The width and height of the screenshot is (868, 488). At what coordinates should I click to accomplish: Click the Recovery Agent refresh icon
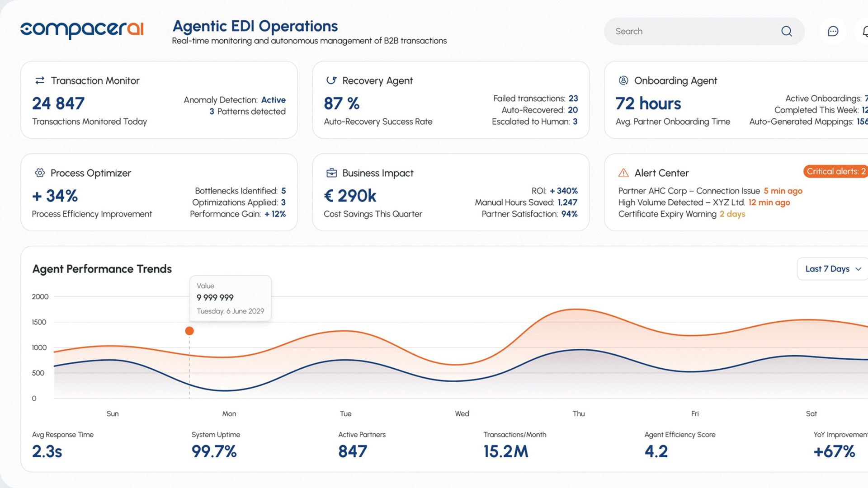click(331, 80)
